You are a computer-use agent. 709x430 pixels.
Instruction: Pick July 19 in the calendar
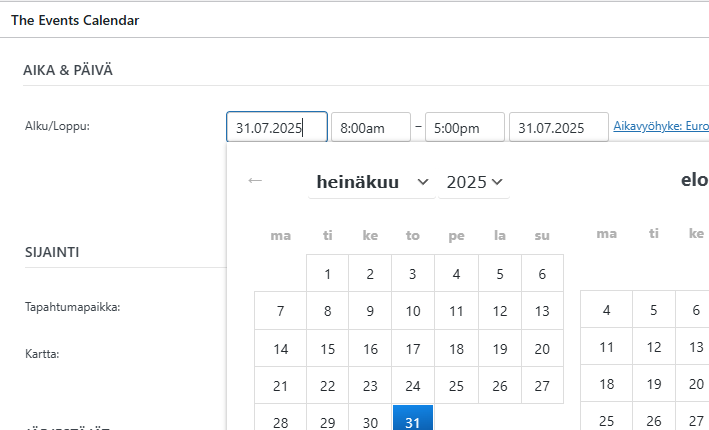499,349
